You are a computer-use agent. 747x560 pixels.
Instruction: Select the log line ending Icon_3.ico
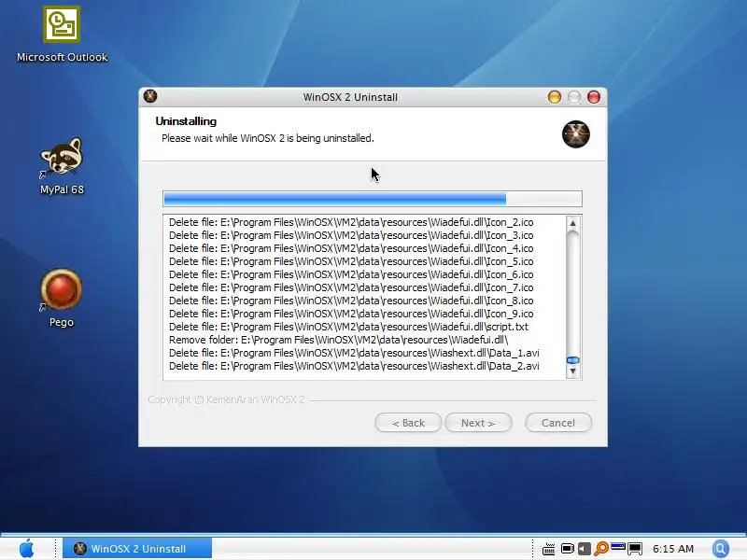tap(351, 235)
